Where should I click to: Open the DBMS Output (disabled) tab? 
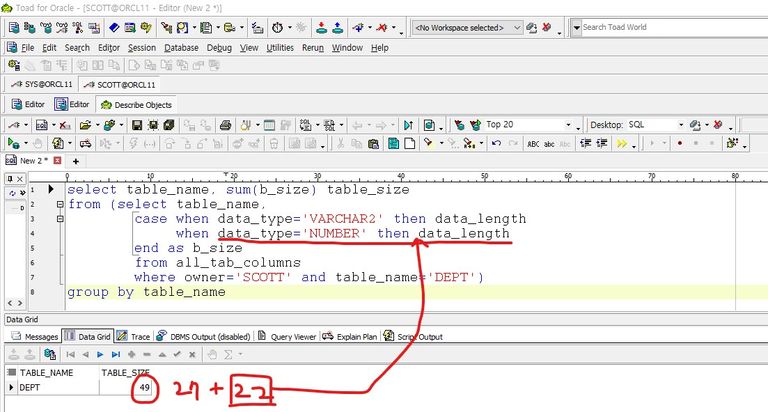(x=203, y=337)
